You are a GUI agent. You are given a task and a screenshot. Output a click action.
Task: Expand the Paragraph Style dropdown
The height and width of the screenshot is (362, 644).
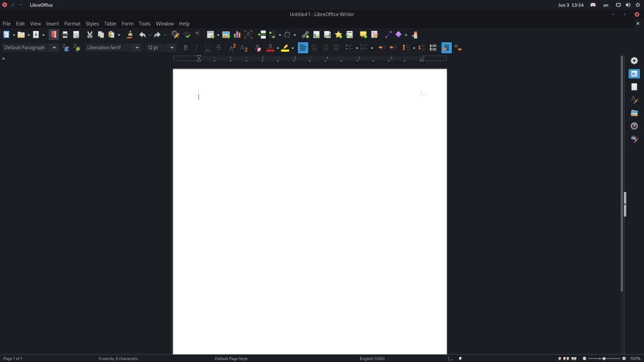point(54,48)
